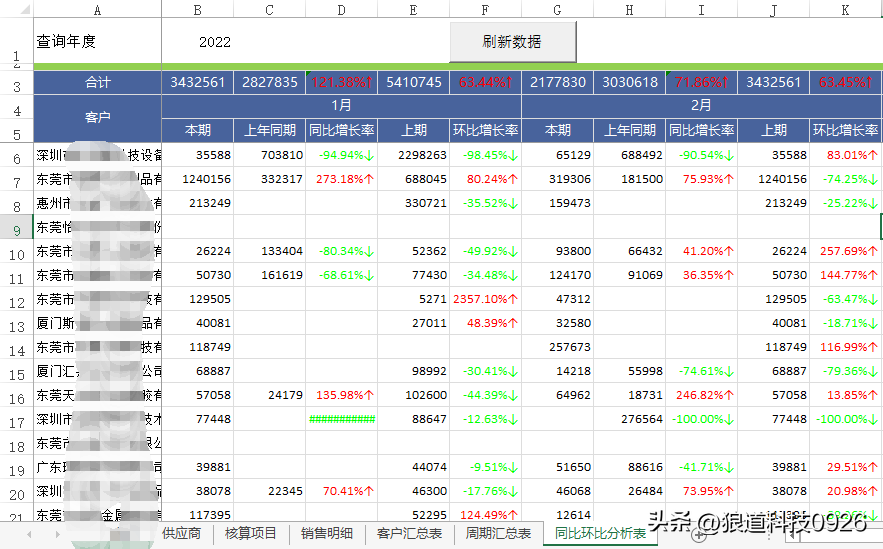Viewport: 883px width, 549px height.
Task: Select the 273.18%↑ cell
Action: [341, 179]
